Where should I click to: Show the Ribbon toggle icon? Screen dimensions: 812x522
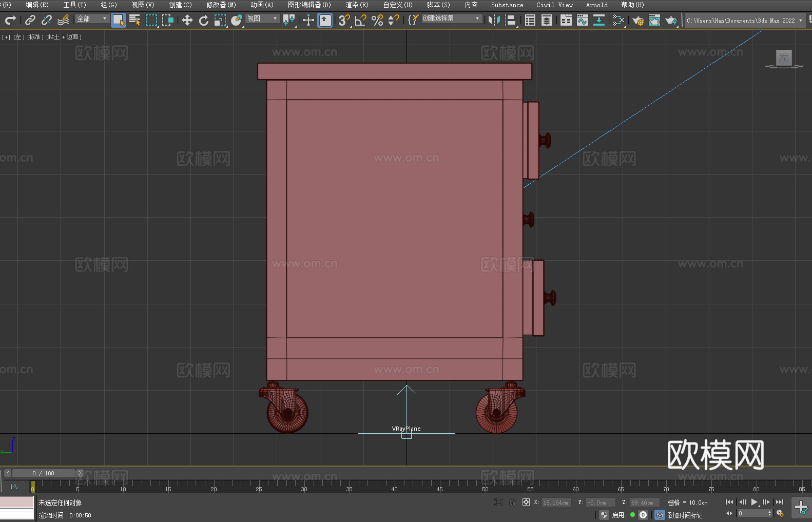pos(566,20)
